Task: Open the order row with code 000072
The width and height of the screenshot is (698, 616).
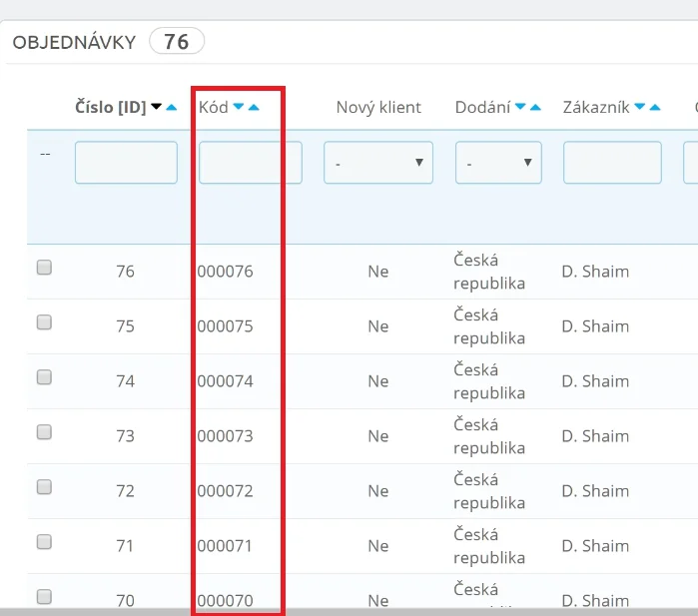Action: tap(226, 491)
